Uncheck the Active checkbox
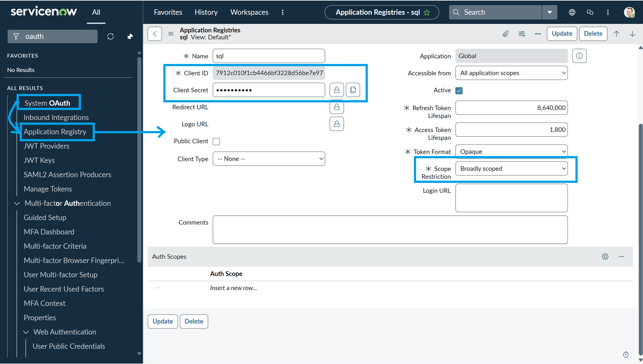 [x=459, y=90]
